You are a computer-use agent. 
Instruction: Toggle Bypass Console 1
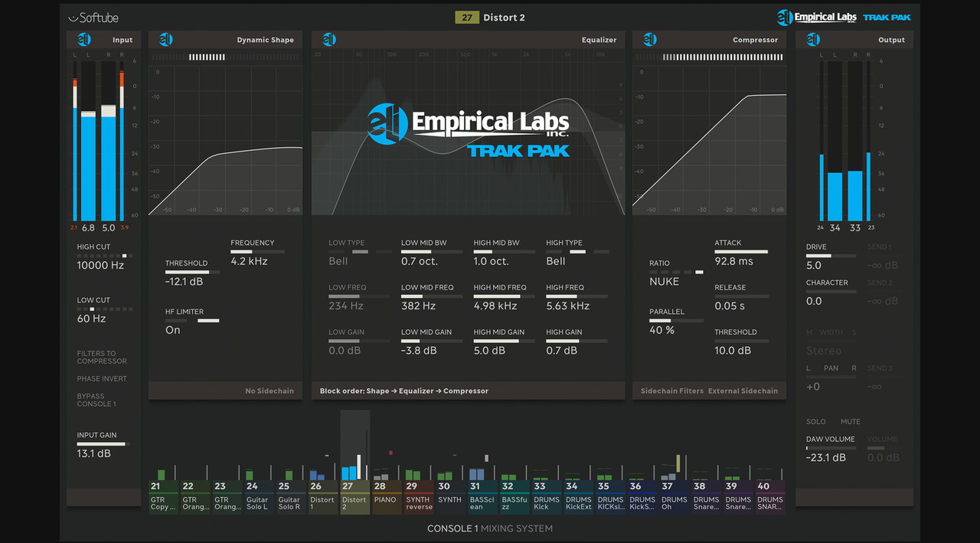[x=96, y=400]
